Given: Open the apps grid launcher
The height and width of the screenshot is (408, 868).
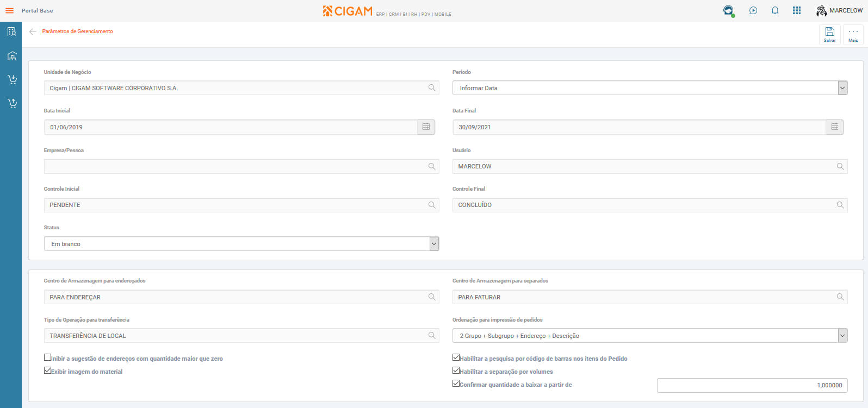Looking at the screenshot, I should (797, 10).
